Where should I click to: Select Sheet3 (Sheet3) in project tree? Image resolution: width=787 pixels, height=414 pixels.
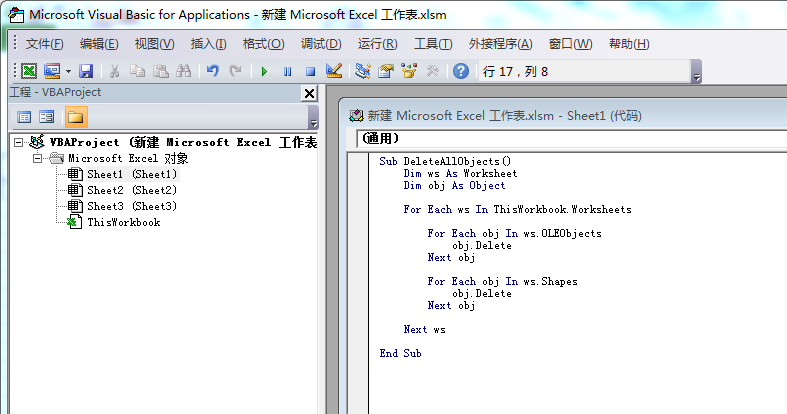[132, 206]
